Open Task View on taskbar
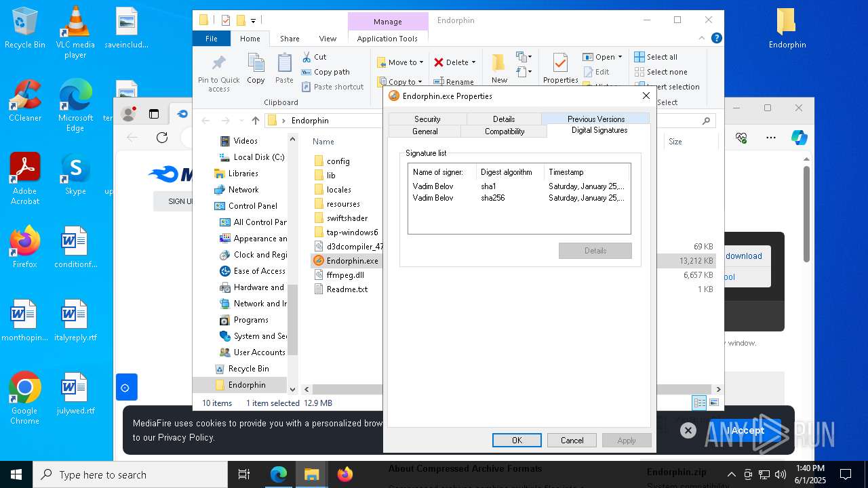The height and width of the screenshot is (488, 868). click(x=244, y=474)
